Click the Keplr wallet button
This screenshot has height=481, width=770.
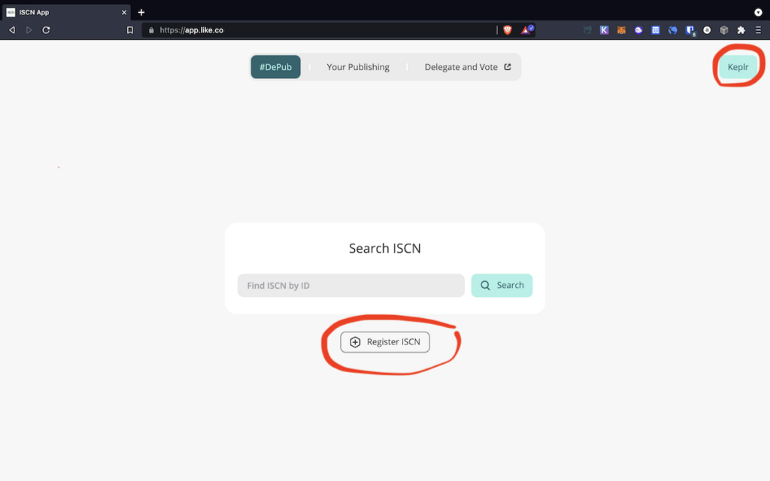(738, 67)
